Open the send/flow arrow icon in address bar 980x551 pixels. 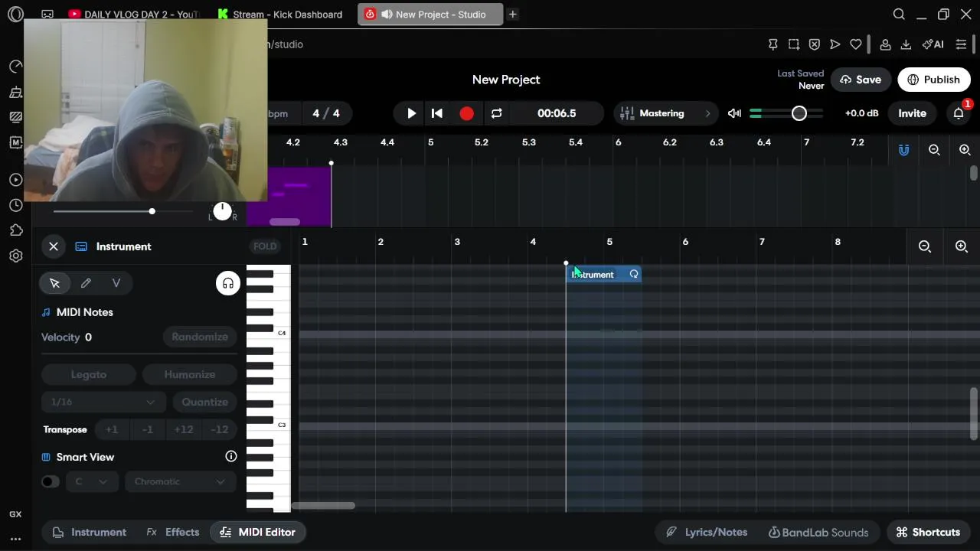835,44
